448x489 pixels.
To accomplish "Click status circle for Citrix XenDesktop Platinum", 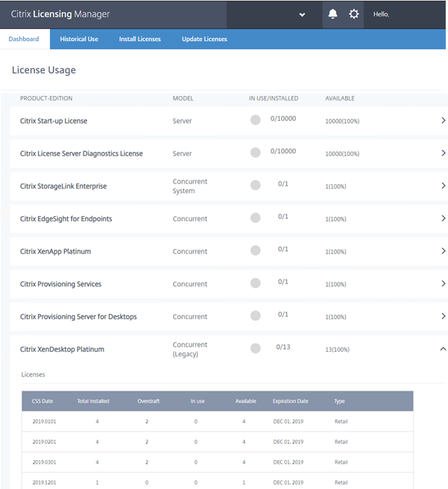I will coord(256,348).
